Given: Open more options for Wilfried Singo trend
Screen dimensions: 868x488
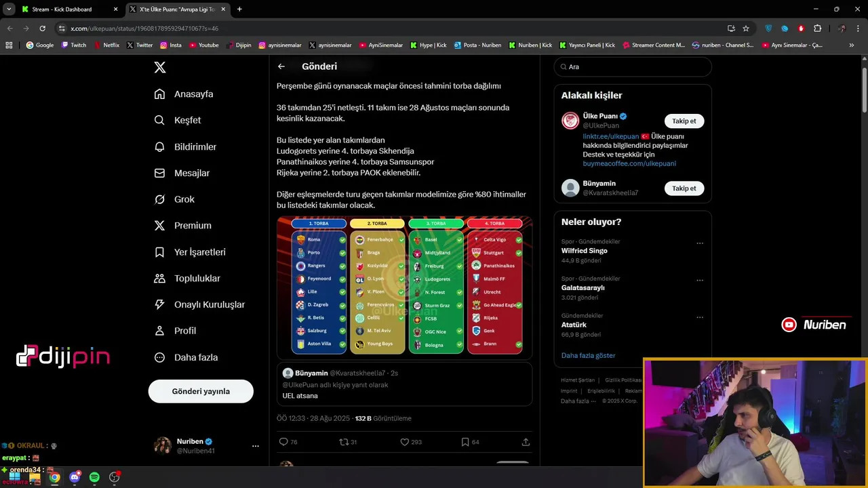Looking at the screenshot, I should [700, 243].
